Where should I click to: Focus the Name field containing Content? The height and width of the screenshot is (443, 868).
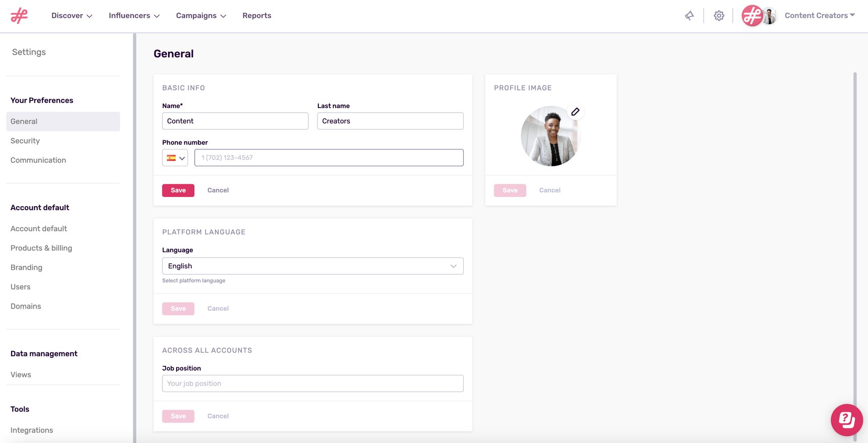click(235, 121)
